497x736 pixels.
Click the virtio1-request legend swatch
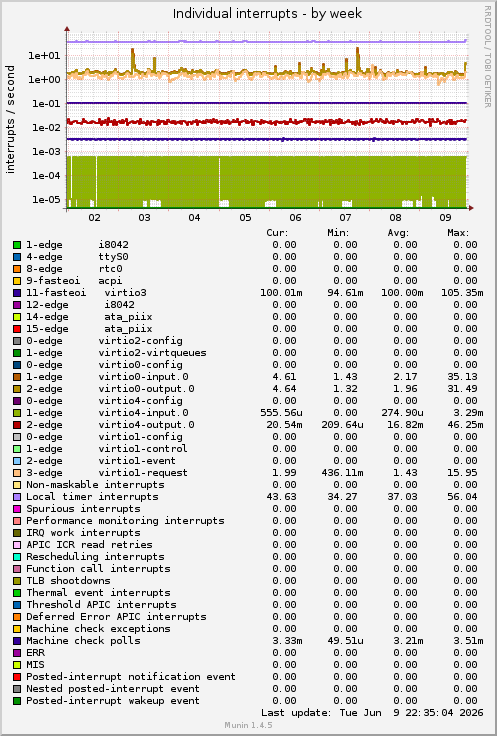pos(17,473)
